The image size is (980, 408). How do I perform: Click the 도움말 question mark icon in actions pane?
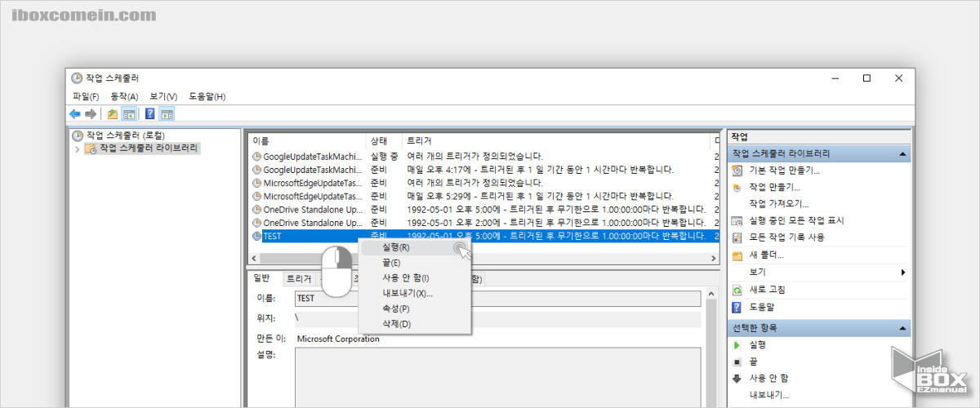click(737, 307)
